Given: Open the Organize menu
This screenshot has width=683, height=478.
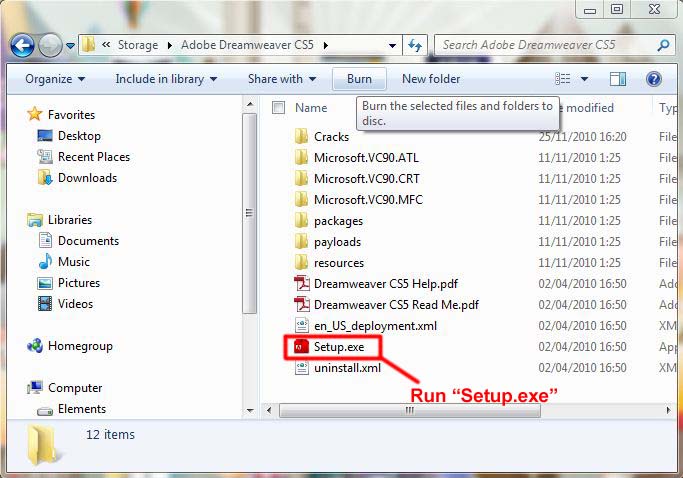Looking at the screenshot, I should tap(55, 79).
